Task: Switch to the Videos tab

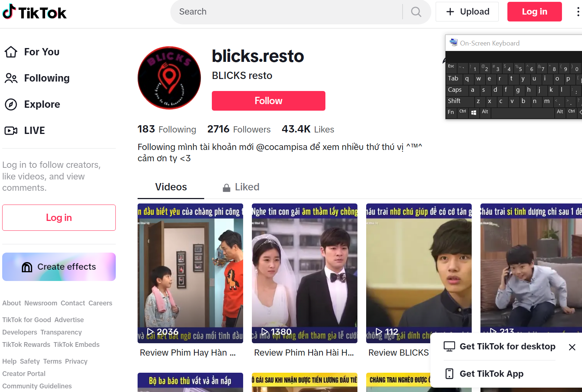Action: coord(171,187)
